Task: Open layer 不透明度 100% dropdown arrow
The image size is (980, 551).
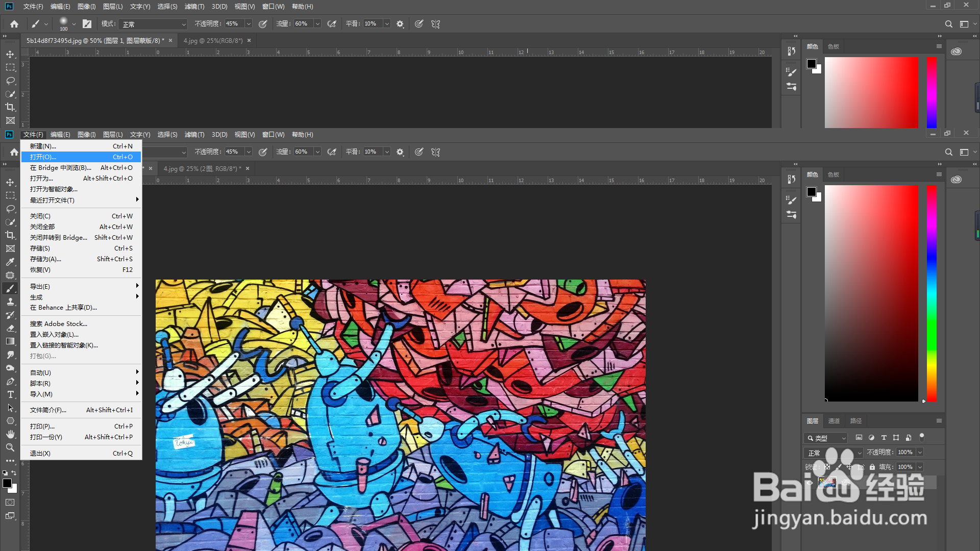Action: 920,453
